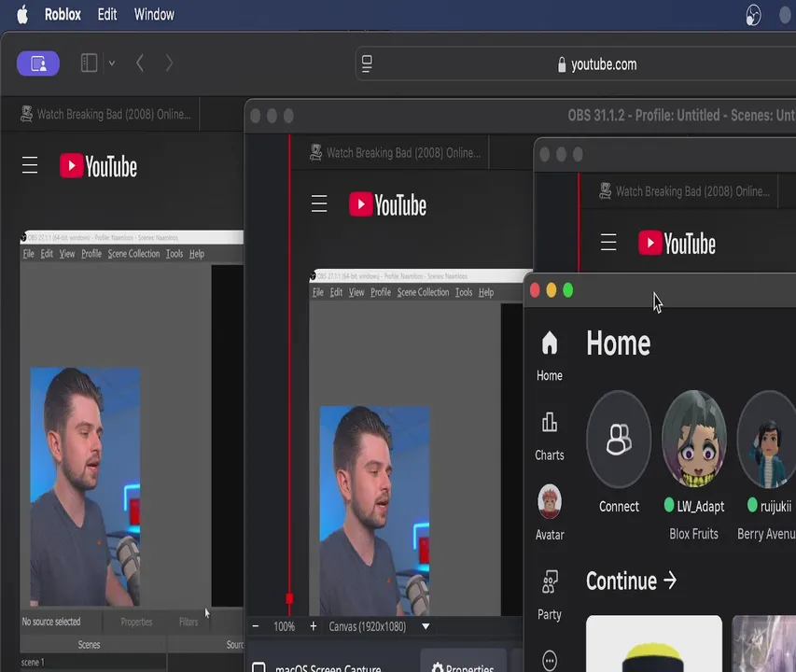Click the YouTube logo in Safari window
Viewport: 796px width, 672px height.
tap(99, 166)
